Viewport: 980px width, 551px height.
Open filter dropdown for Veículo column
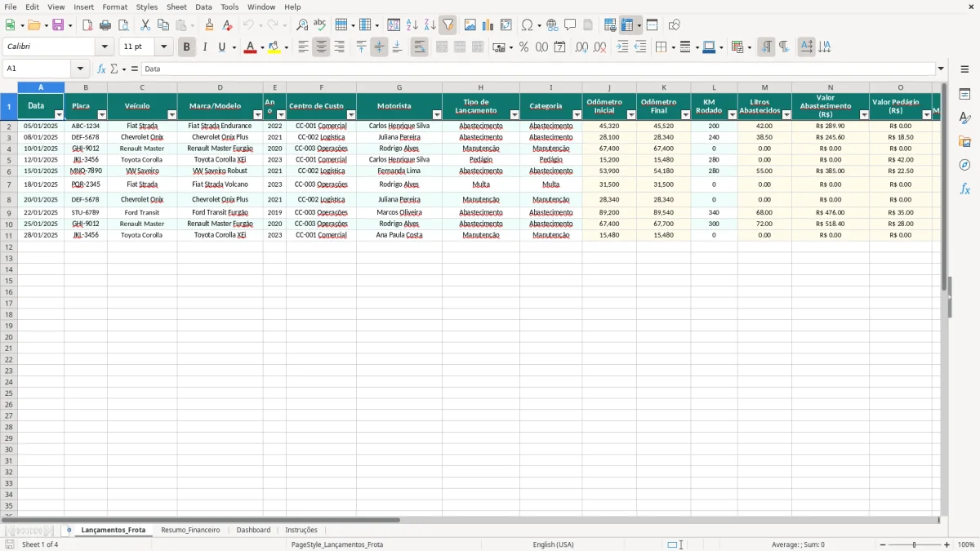171,115
